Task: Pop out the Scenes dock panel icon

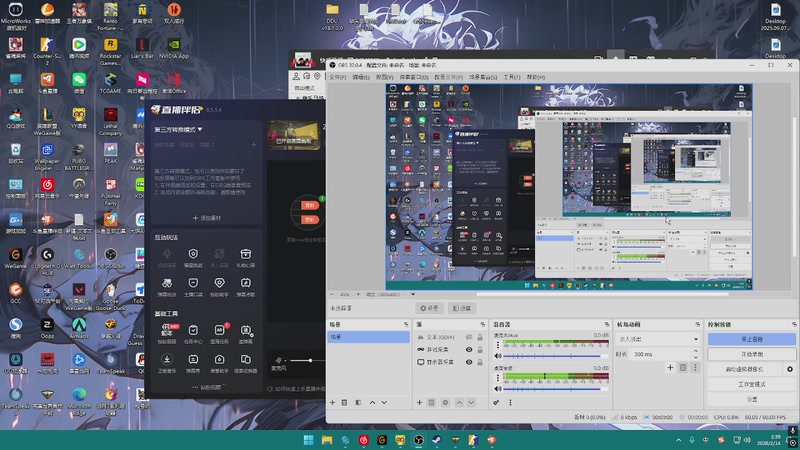Action: (x=406, y=324)
